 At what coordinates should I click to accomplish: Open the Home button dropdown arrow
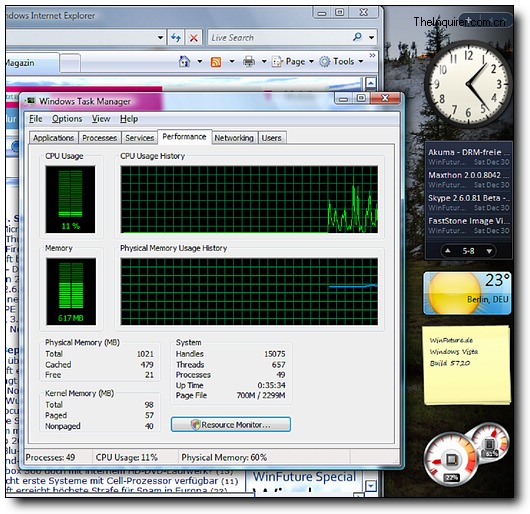click(x=200, y=62)
